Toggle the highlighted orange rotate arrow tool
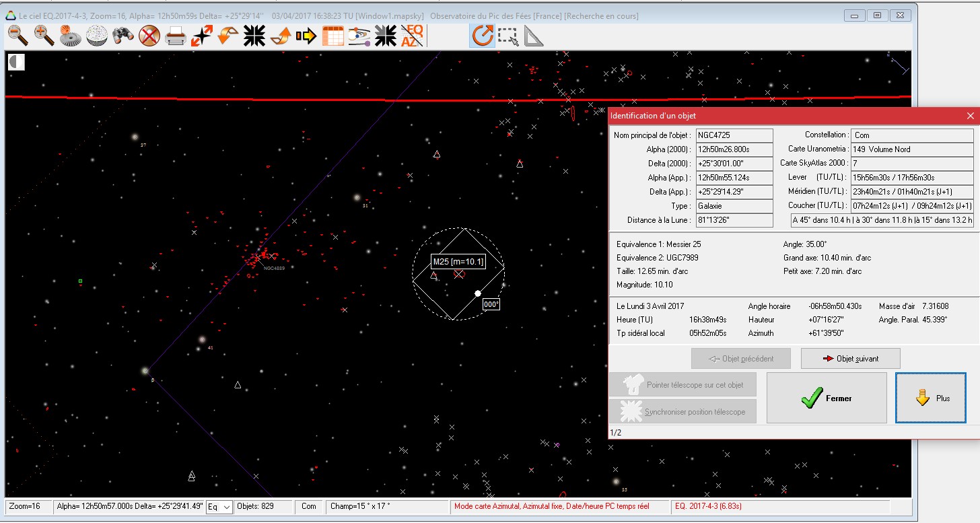The image size is (980, 523). (482, 36)
